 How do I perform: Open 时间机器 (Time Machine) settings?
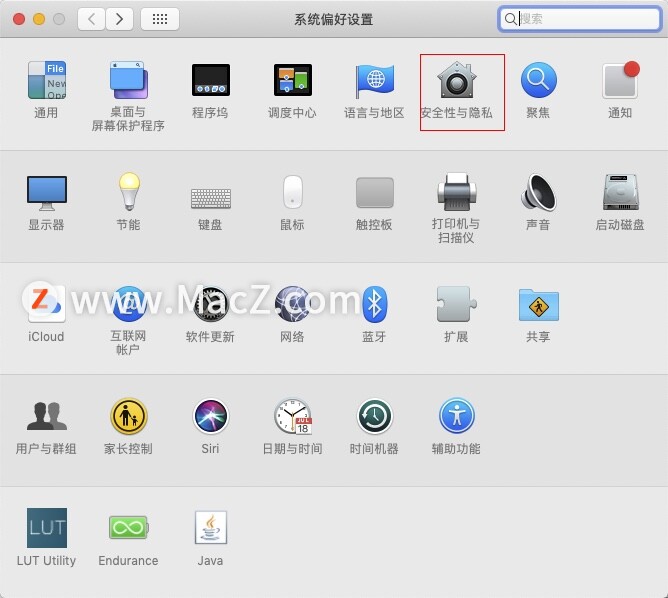coord(374,416)
